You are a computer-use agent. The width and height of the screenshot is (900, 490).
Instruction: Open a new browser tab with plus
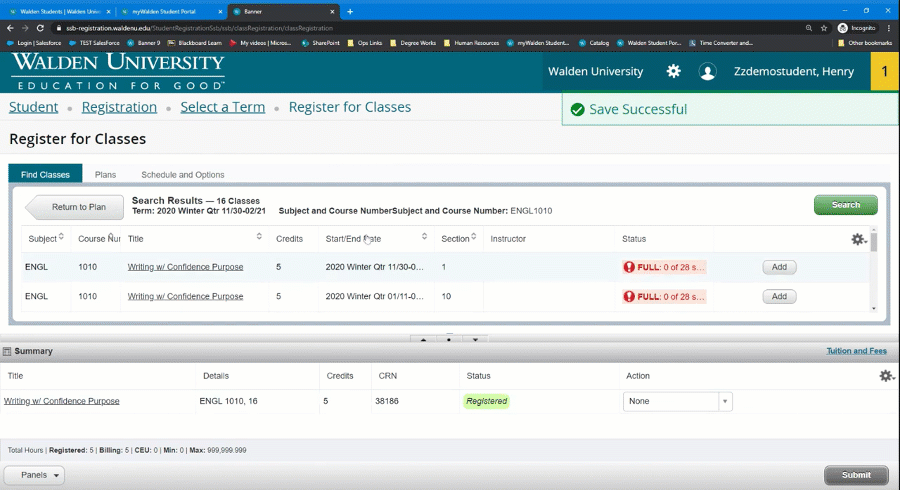pos(350,11)
